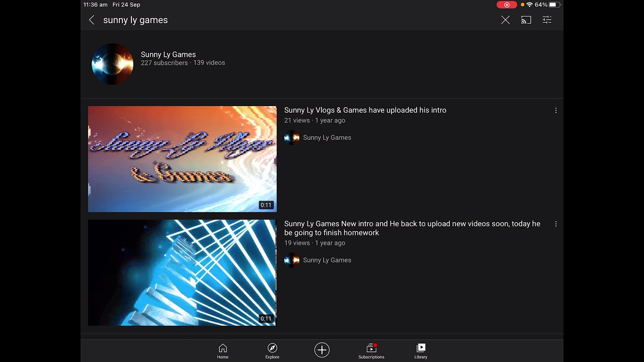The width and height of the screenshot is (644, 362).
Task: Click '19 views · 1 year ago' text
Action: pos(314,243)
